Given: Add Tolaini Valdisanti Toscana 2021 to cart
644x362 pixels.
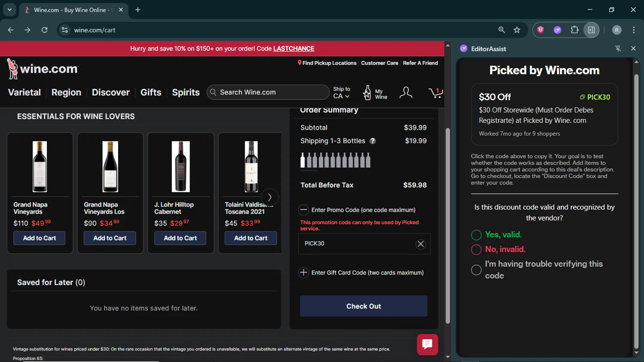Looking at the screenshot, I should pos(251,238).
